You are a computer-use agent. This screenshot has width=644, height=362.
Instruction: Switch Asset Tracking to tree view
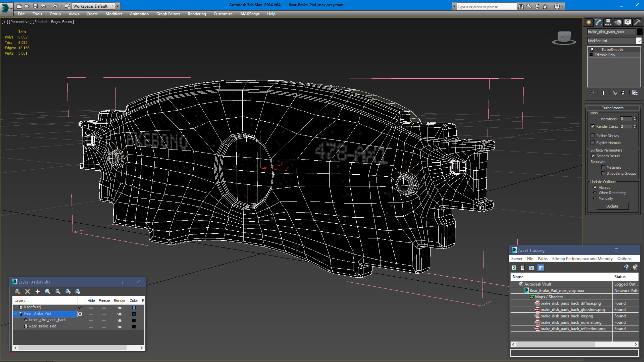(532, 268)
